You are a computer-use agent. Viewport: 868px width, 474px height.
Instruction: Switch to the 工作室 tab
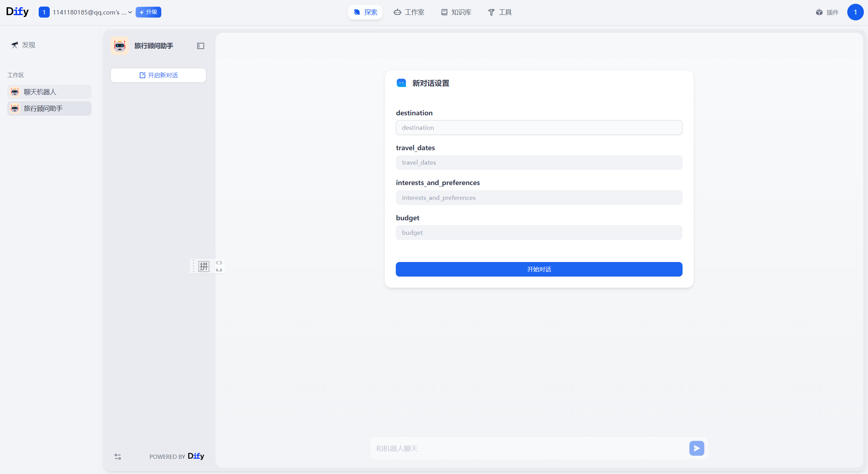pyautogui.click(x=409, y=12)
